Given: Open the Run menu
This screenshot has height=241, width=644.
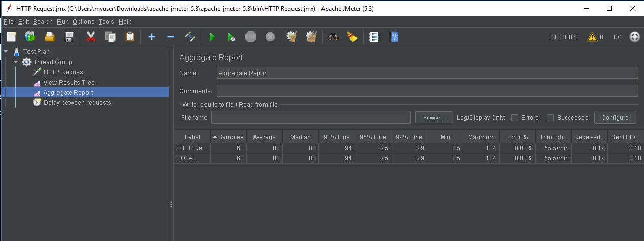Looking at the screenshot, I should click(63, 22).
